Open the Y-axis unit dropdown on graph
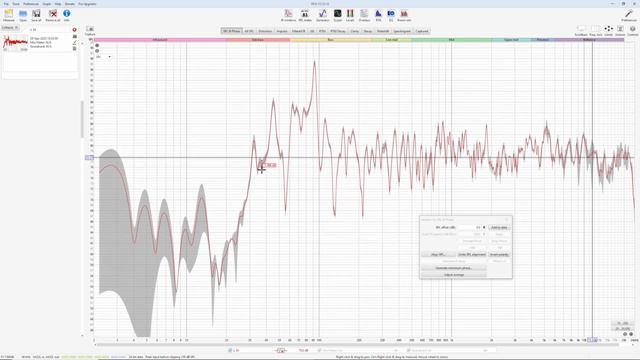 [104, 57]
